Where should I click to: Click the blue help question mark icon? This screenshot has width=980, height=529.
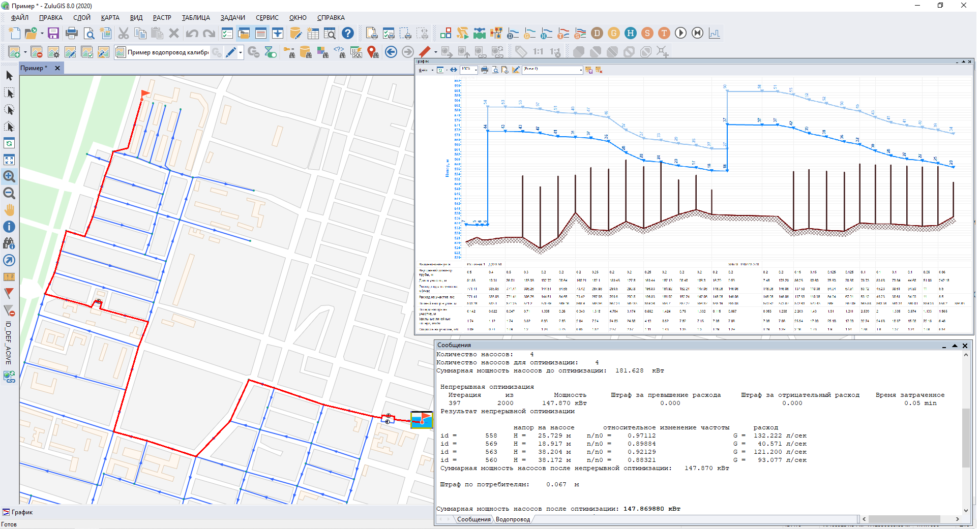coord(348,34)
